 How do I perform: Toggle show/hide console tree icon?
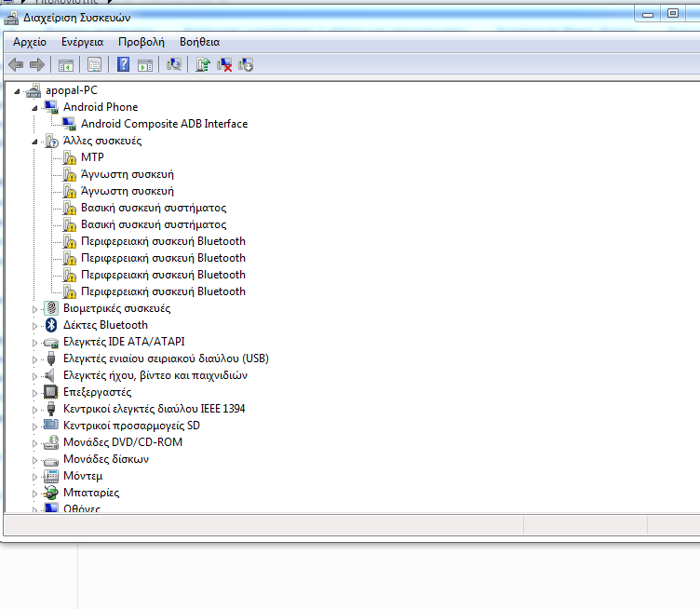click(x=66, y=64)
